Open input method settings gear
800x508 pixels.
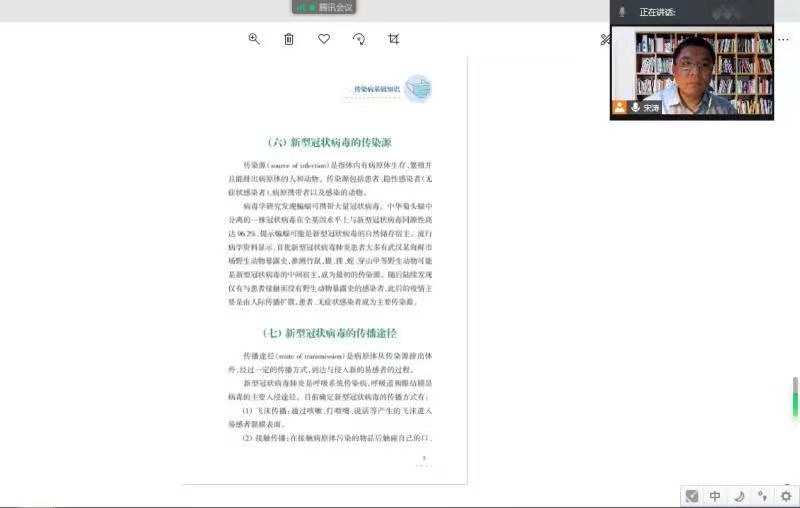786,496
